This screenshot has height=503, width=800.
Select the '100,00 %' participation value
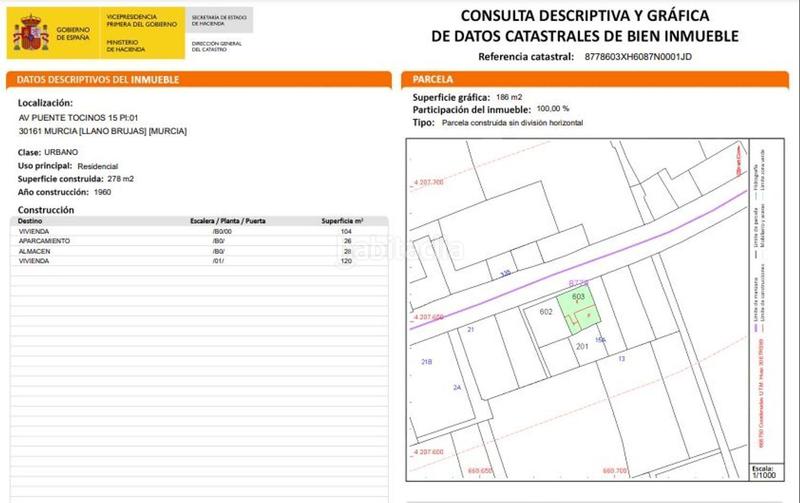coord(553,109)
